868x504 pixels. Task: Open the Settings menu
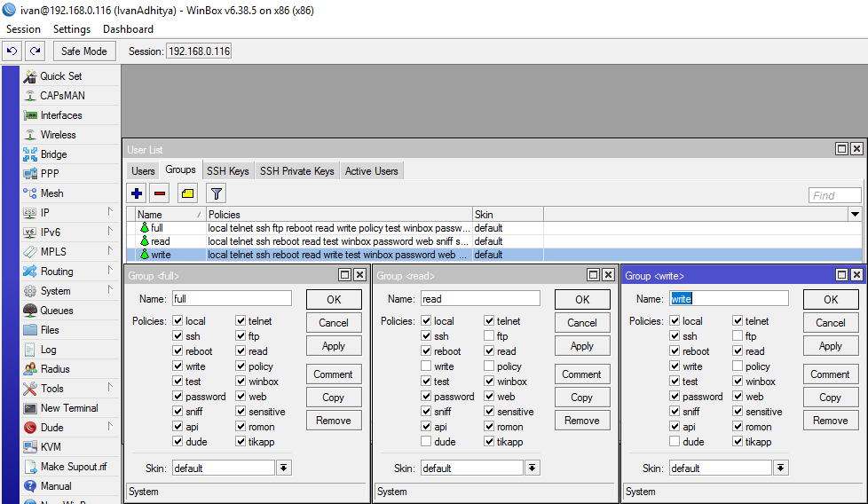click(72, 28)
